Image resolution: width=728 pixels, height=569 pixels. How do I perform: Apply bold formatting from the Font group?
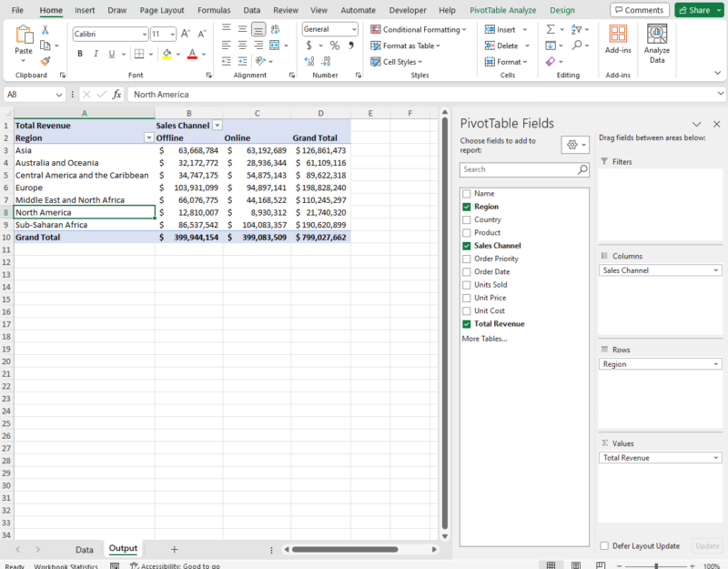point(82,55)
